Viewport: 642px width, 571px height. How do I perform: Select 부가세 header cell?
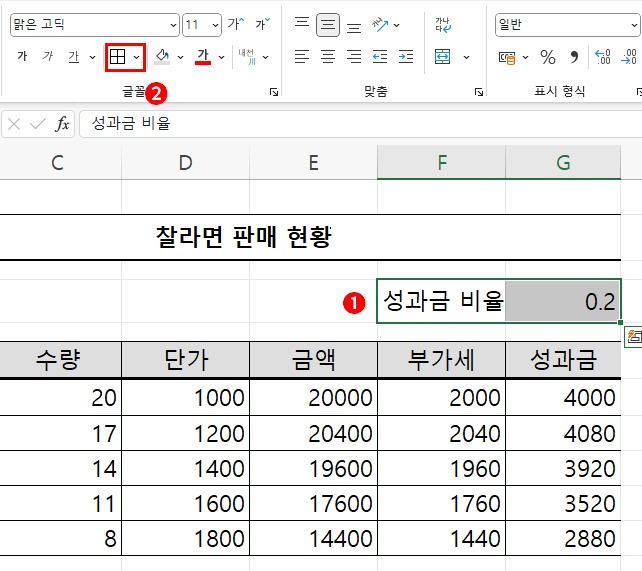tap(441, 360)
